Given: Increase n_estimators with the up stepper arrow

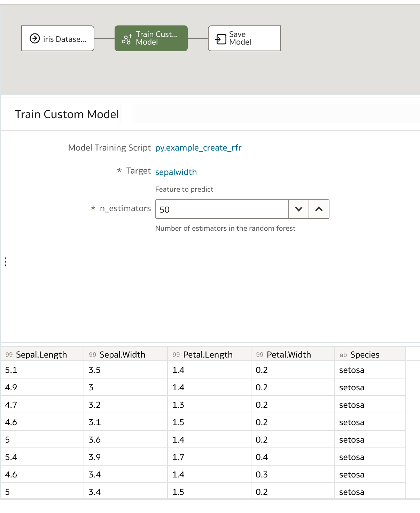Looking at the screenshot, I should (319, 209).
